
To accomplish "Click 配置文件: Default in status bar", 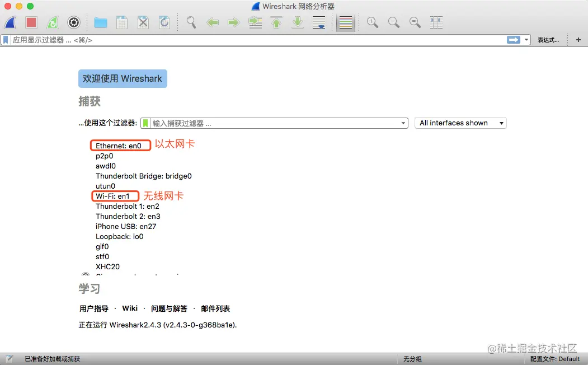I will click(x=555, y=359).
